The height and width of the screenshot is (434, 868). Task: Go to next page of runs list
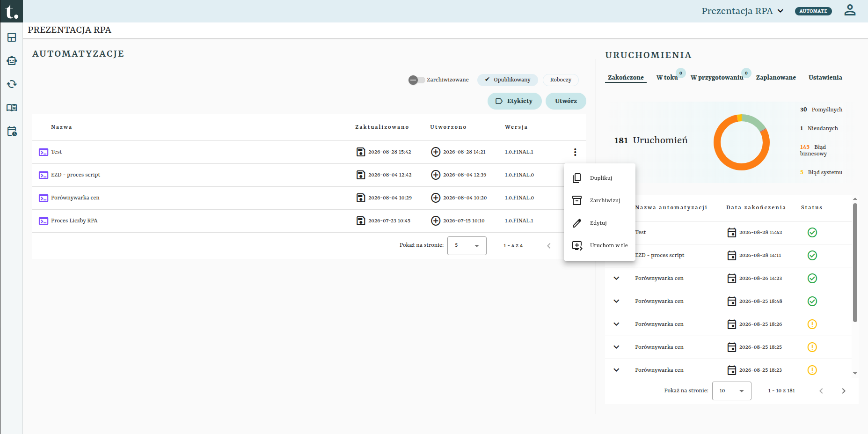click(x=844, y=391)
